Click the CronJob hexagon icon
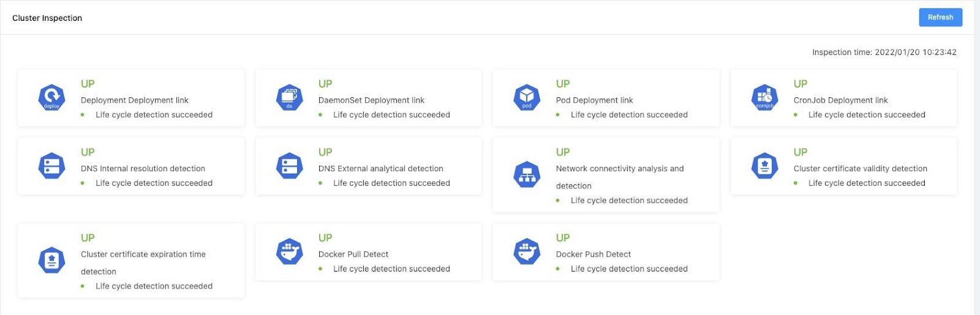 [x=764, y=98]
